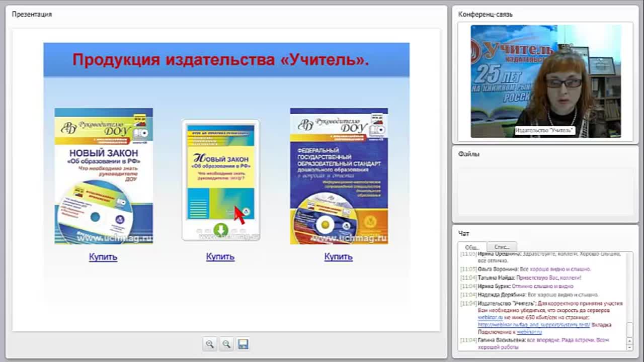
Task: Click the green download arrow on the tablet
Action: point(221,230)
